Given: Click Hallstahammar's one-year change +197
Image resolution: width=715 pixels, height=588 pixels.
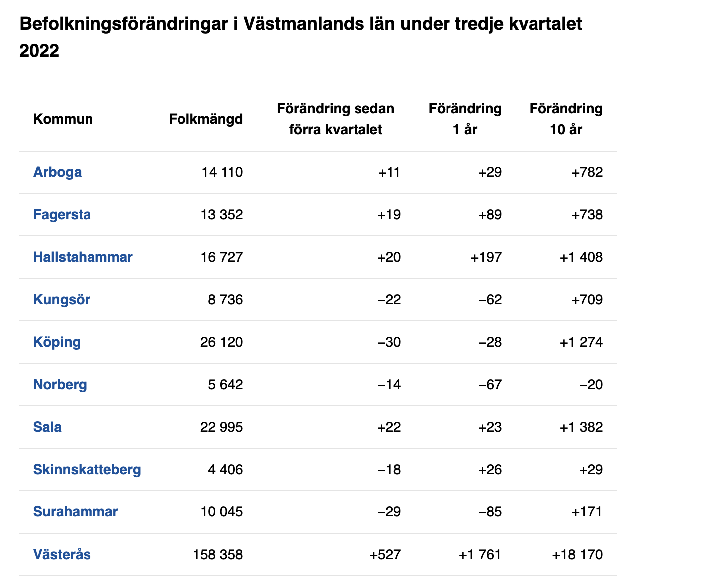Looking at the screenshot, I should pyautogui.click(x=486, y=257).
